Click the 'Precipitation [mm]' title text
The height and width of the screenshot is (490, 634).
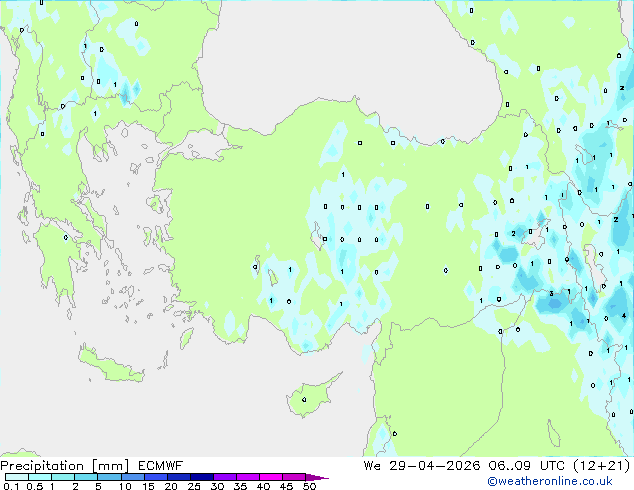65,466
